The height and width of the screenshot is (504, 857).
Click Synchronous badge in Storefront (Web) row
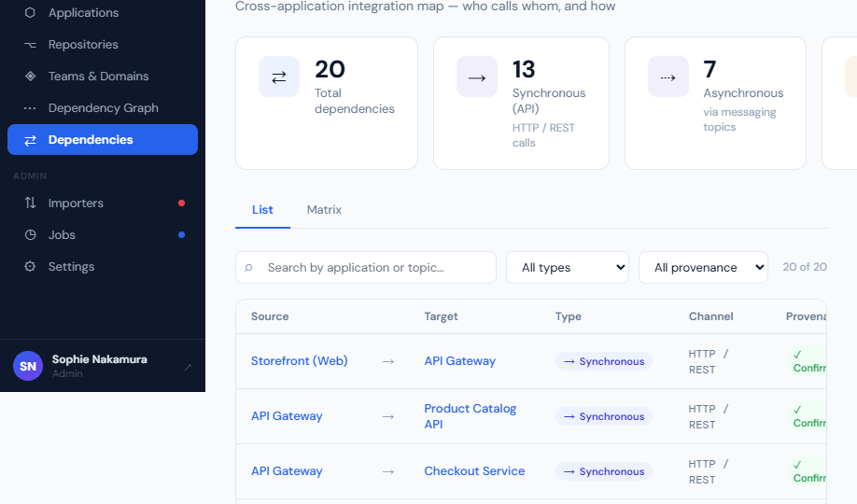pyautogui.click(x=604, y=361)
